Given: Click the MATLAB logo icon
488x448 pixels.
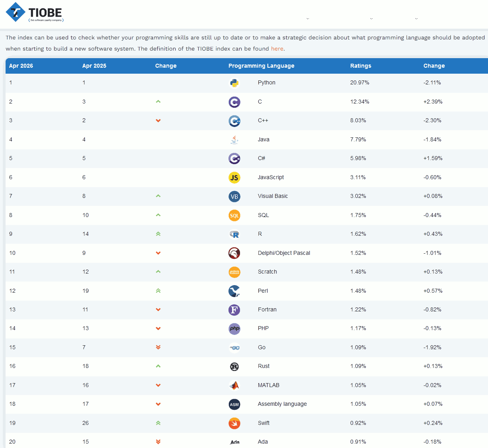Looking at the screenshot, I should [234, 385].
